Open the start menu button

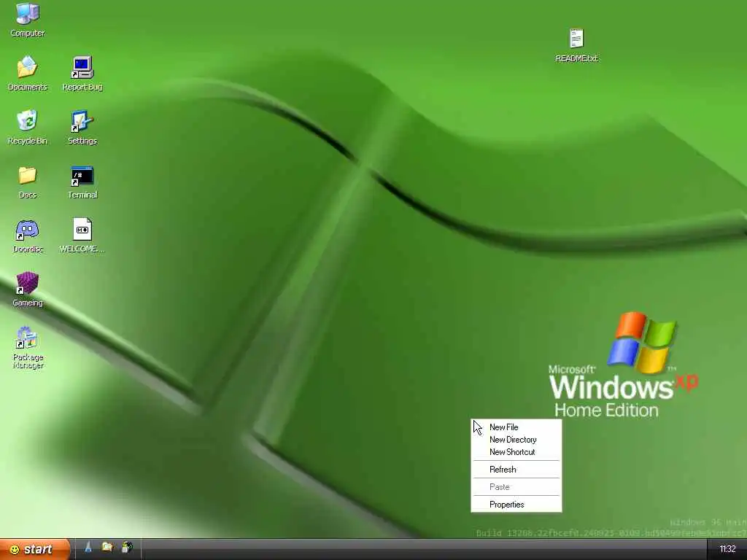tap(35, 549)
